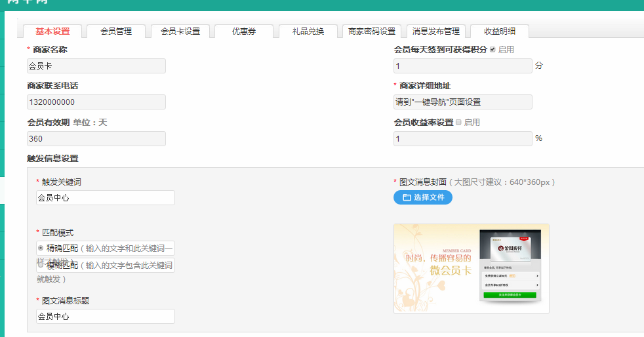644x337 pixels.
Task: Click the 商家详细地址 input field
Action: click(463, 102)
